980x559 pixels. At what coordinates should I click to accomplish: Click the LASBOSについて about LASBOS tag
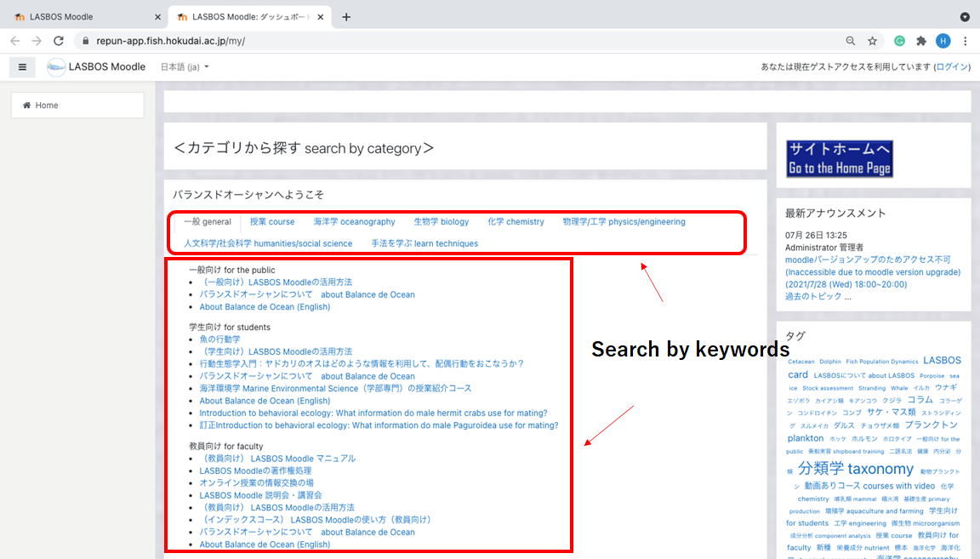(863, 376)
